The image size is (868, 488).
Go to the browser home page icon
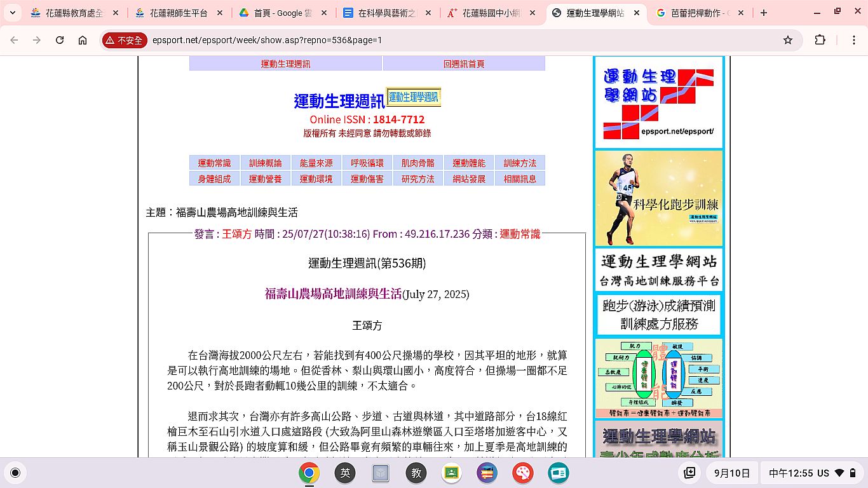pyautogui.click(x=83, y=40)
